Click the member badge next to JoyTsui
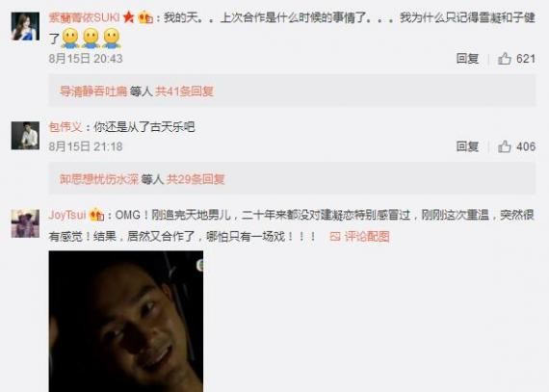Screen dimensions: 549x392 coord(97,215)
